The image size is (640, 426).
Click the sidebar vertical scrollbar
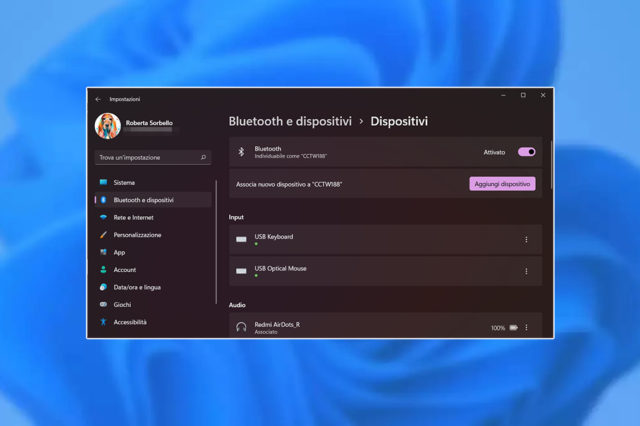tap(216, 242)
